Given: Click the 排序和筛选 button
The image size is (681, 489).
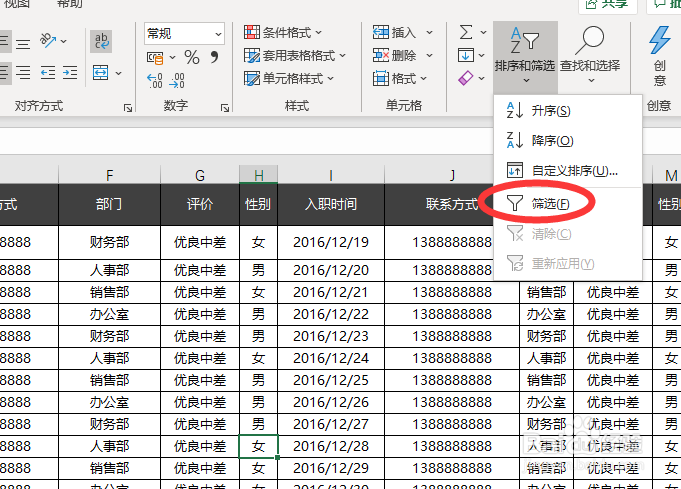Looking at the screenshot, I should [x=525, y=56].
